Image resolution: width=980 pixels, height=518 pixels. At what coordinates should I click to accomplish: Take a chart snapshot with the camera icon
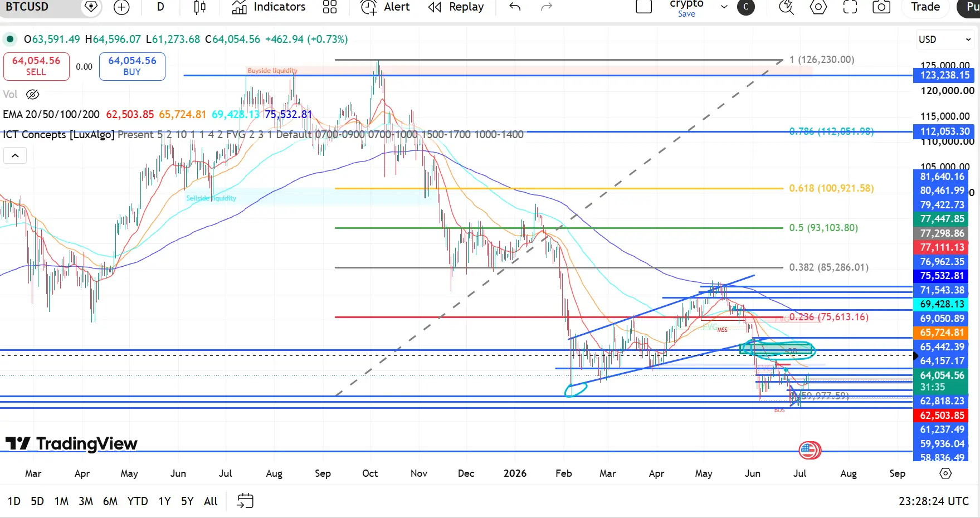click(x=881, y=7)
